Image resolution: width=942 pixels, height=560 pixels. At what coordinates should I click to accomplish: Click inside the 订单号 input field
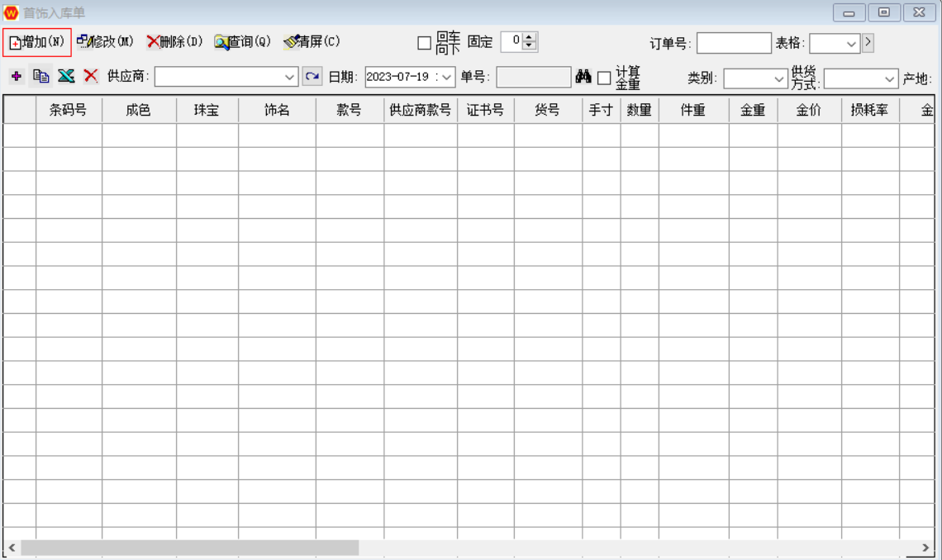[734, 43]
